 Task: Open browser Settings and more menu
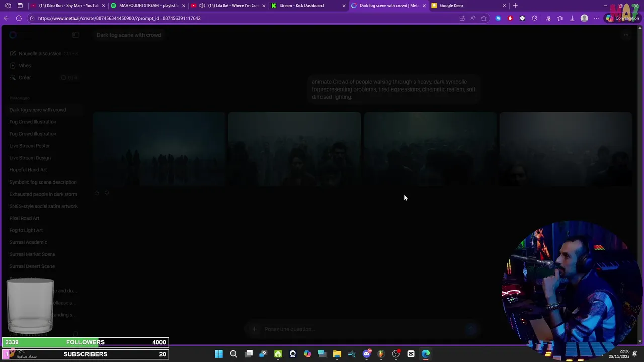(x=596, y=18)
